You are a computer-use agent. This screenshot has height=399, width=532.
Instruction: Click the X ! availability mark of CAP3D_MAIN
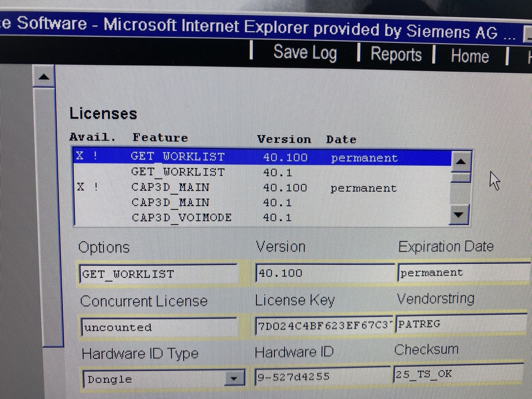pos(87,187)
